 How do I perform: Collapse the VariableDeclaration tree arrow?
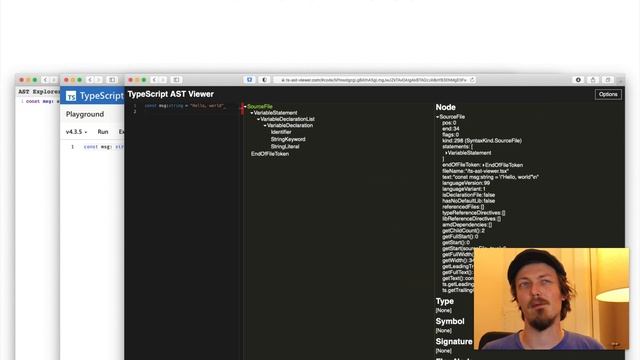[265, 126]
